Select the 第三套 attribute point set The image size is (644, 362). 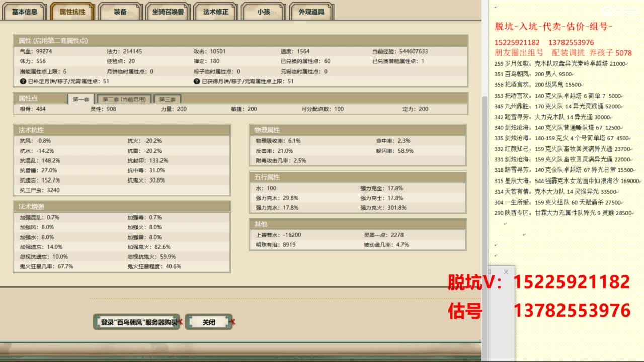(x=167, y=99)
